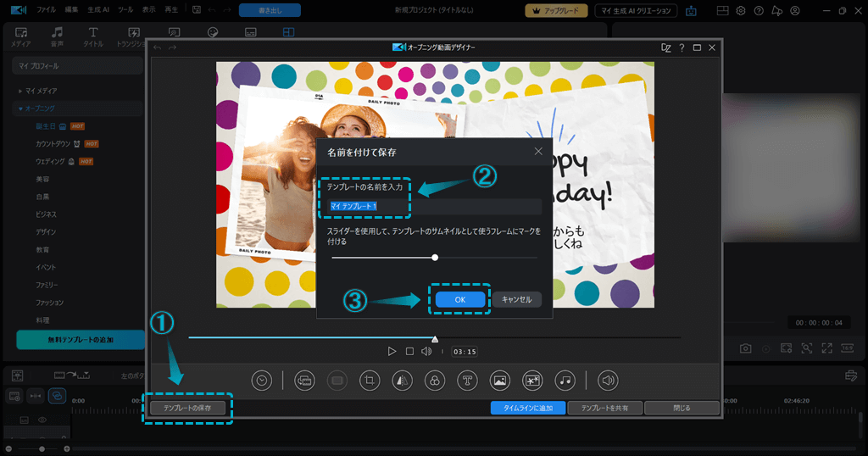Stop the opening designer preview
The height and width of the screenshot is (456, 868).
(x=409, y=352)
